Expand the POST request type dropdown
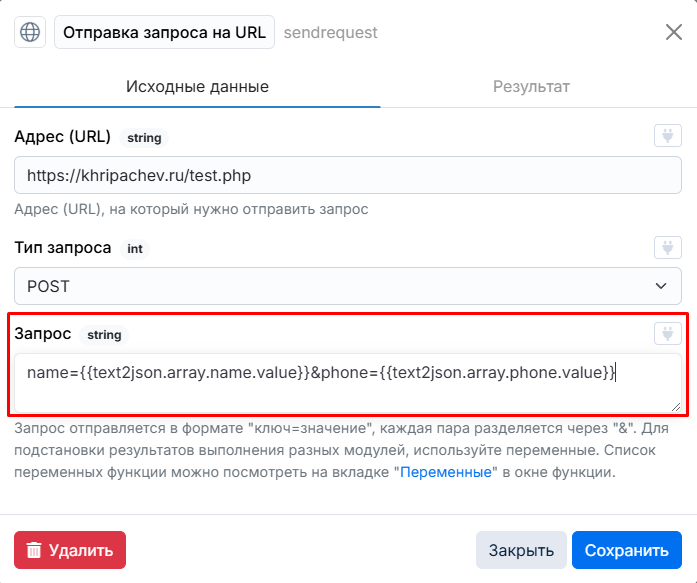 [348, 286]
